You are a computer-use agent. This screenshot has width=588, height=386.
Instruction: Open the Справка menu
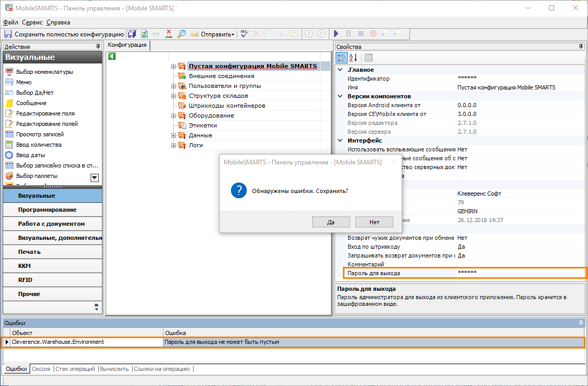58,22
